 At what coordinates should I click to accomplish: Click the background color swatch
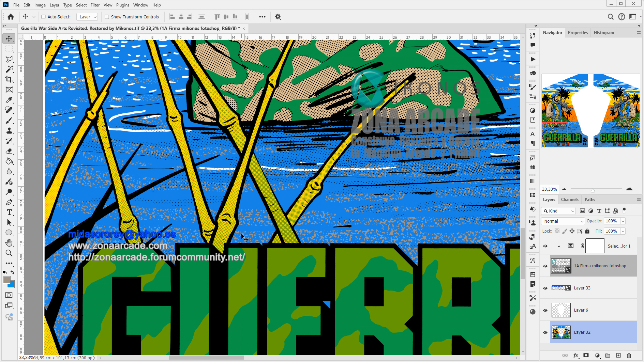click(12, 285)
